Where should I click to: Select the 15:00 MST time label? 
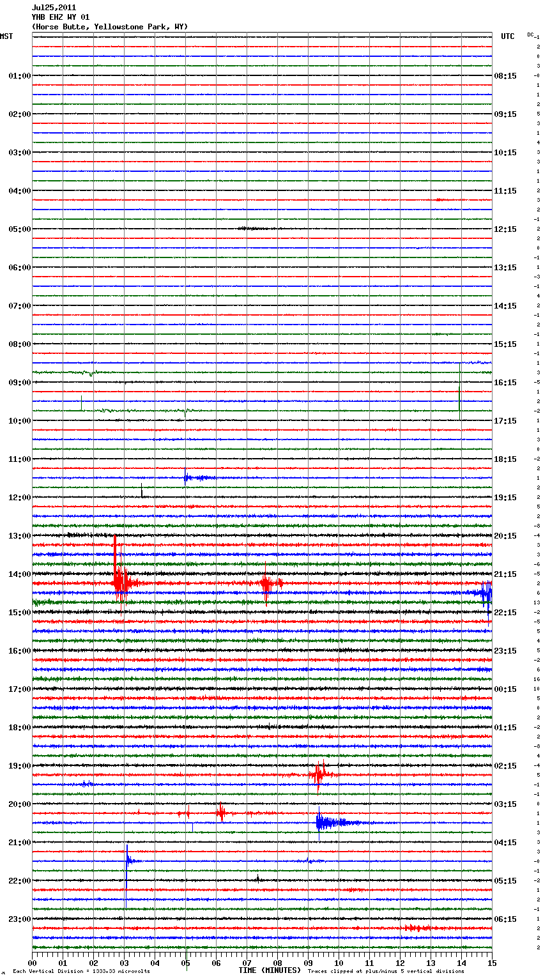coord(19,613)
